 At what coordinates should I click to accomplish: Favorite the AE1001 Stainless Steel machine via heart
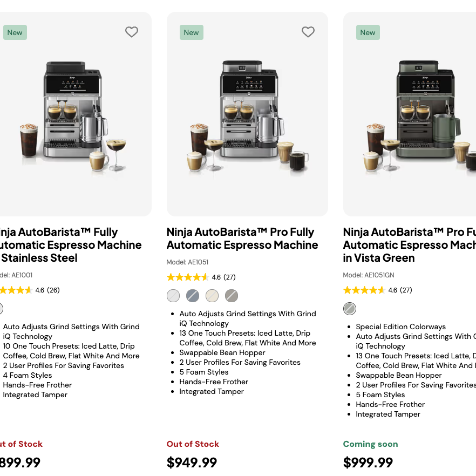[x=132, y=32]
